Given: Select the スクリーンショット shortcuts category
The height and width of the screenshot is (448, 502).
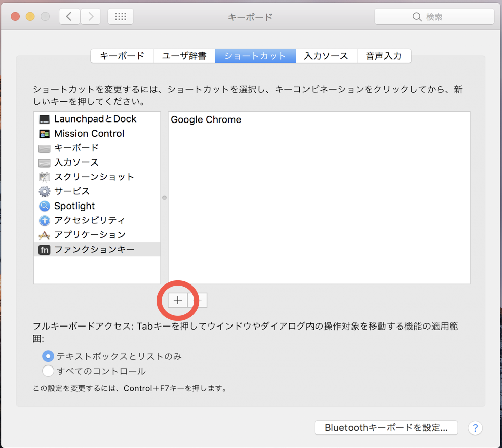Looking at the screenshot, I should [x=94, y=177].
